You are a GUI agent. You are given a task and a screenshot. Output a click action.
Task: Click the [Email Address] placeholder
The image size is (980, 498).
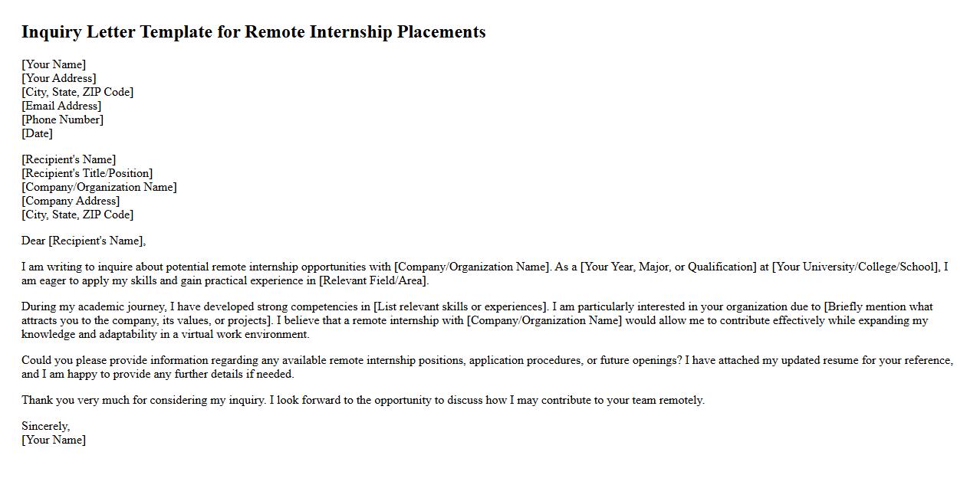click(x=61, y=106)
